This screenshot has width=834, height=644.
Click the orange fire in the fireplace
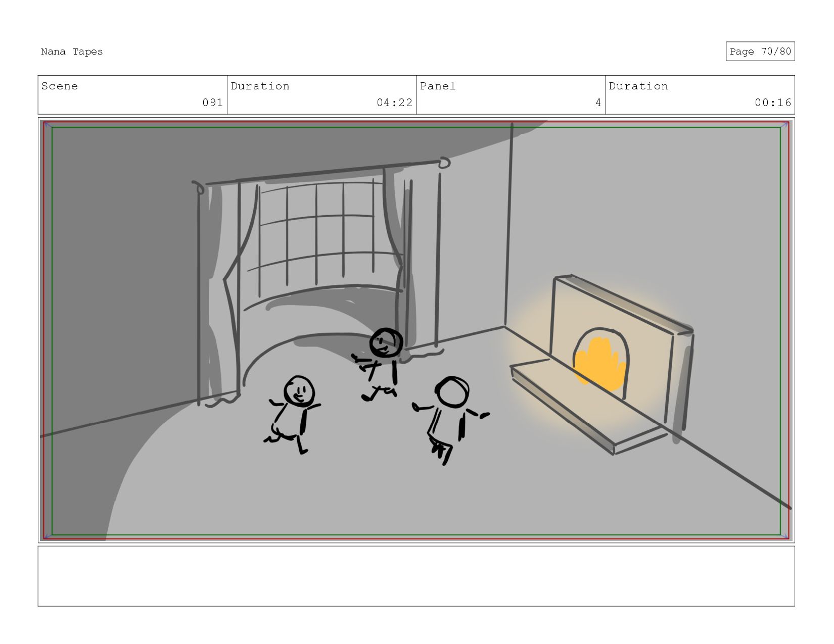[x=601, y=364]
